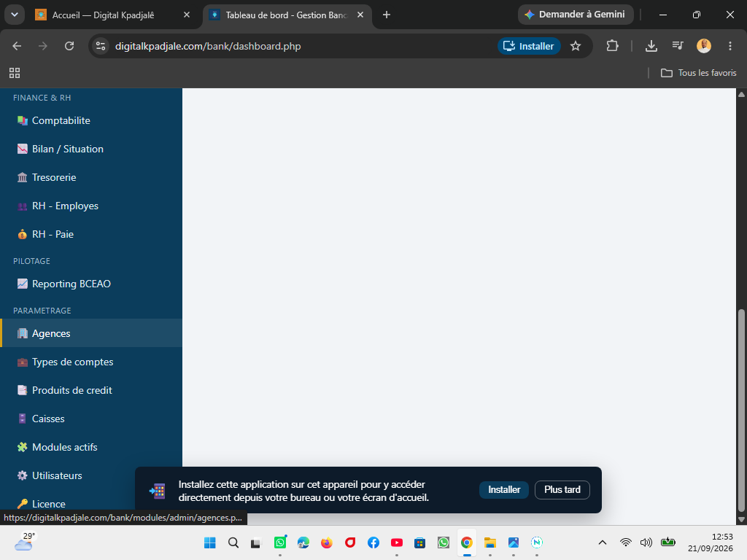
Task: Go to Caisses settings
Action: [x=91, y=419]
